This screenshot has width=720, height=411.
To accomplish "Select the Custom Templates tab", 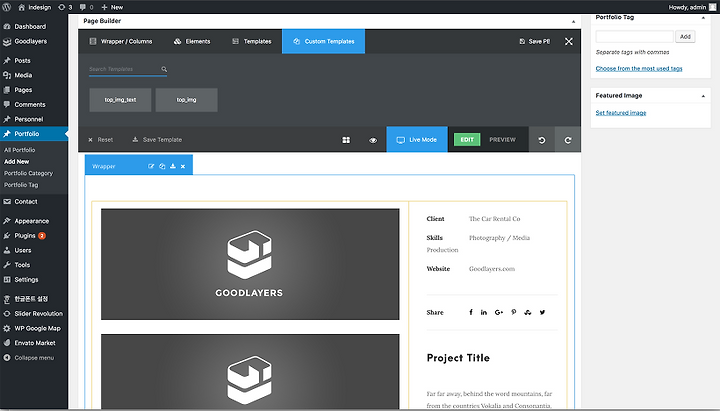I will coord(323,41).
